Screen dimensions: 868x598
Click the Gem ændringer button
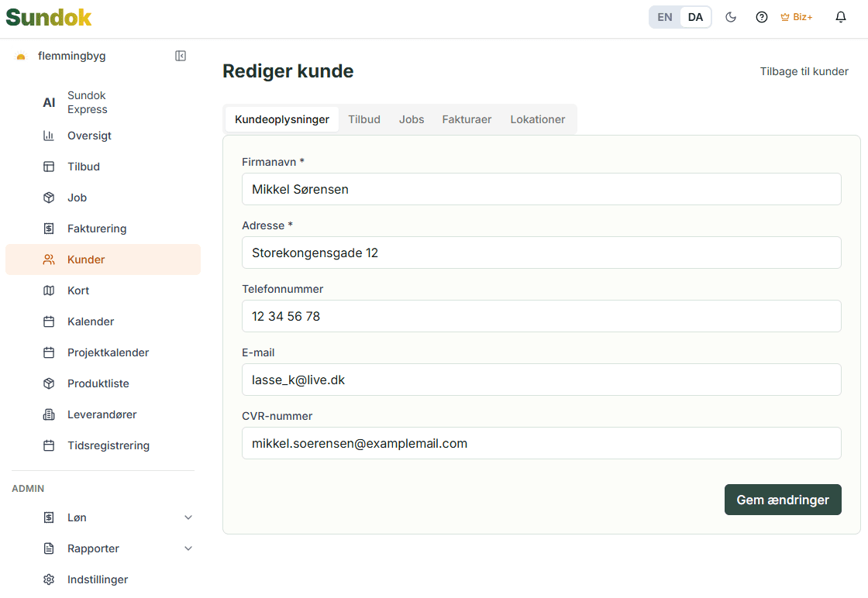coord(783,500)
